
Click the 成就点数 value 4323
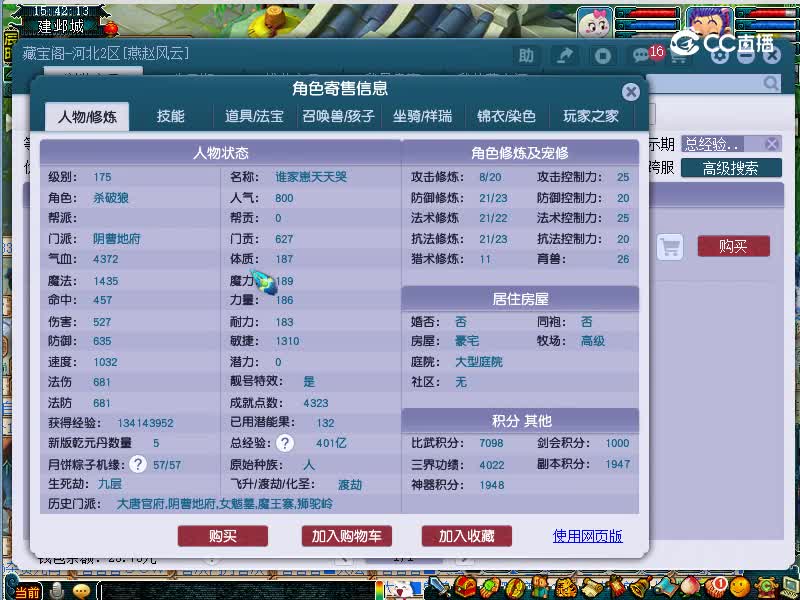316,403
